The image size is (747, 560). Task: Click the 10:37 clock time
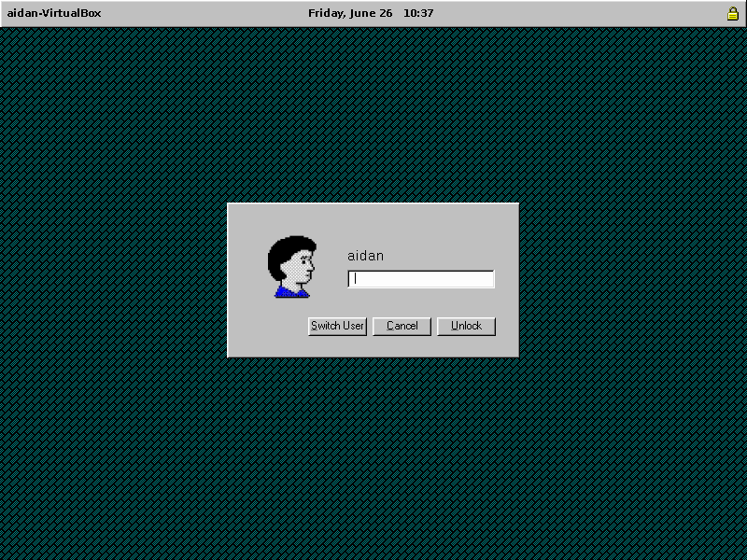[x=418, y=13]
